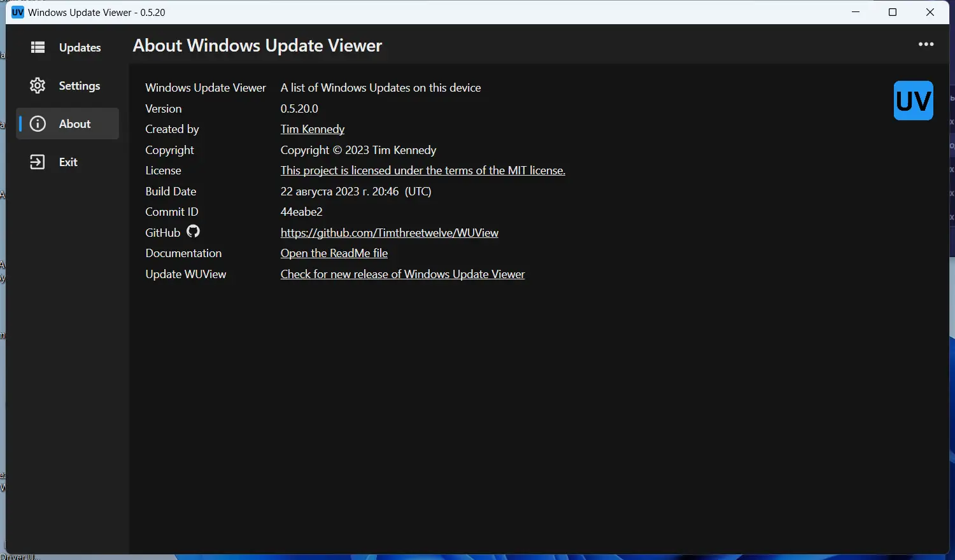
Task: Close the Windows Update Viewer window
Action: (x=930, y=12)
